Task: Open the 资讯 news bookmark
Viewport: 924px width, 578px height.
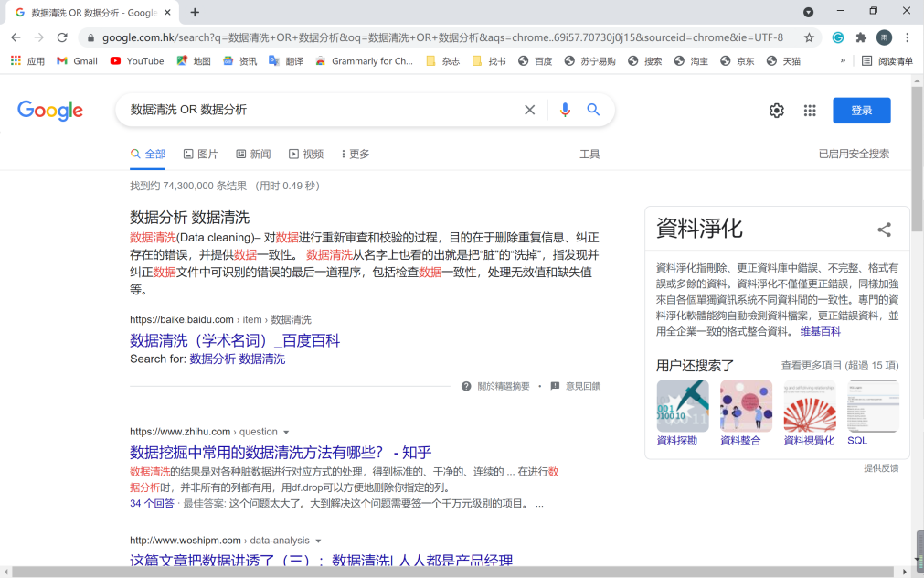Action: [239, 60]
